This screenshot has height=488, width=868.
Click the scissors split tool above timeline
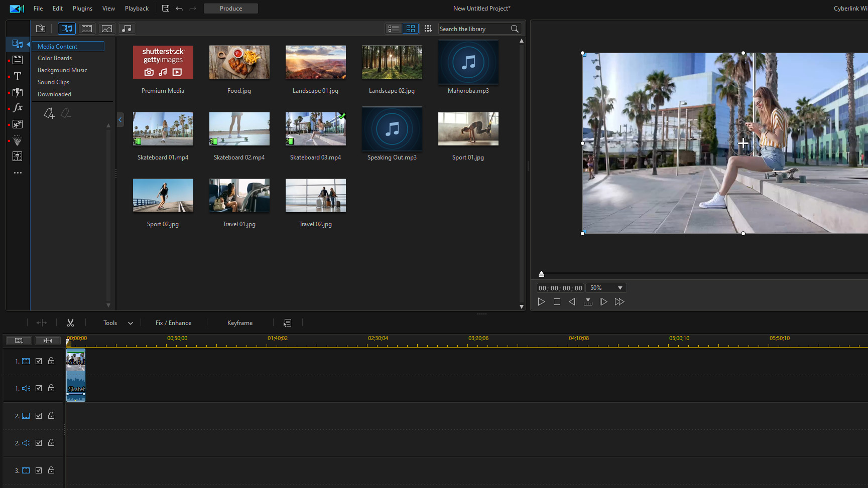pos(70,322)
